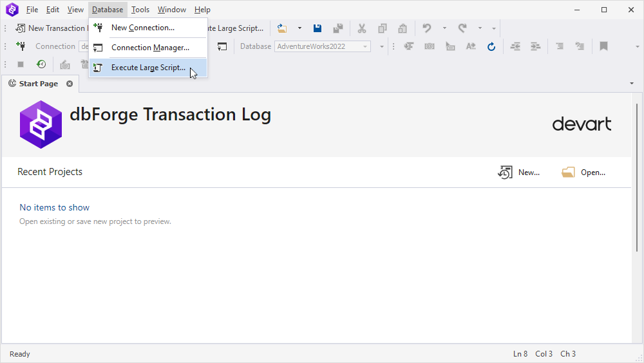Click the Copy icon
Viewport: 644px width, 363px height.
point(383,28)
